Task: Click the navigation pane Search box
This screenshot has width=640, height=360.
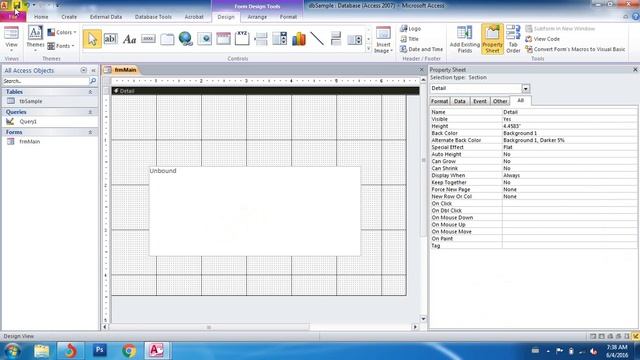Action: tap(45, 81)
